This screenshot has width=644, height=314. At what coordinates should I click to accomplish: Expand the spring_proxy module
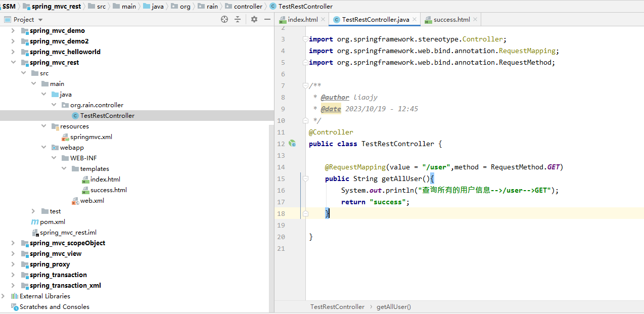coord(13,264)
